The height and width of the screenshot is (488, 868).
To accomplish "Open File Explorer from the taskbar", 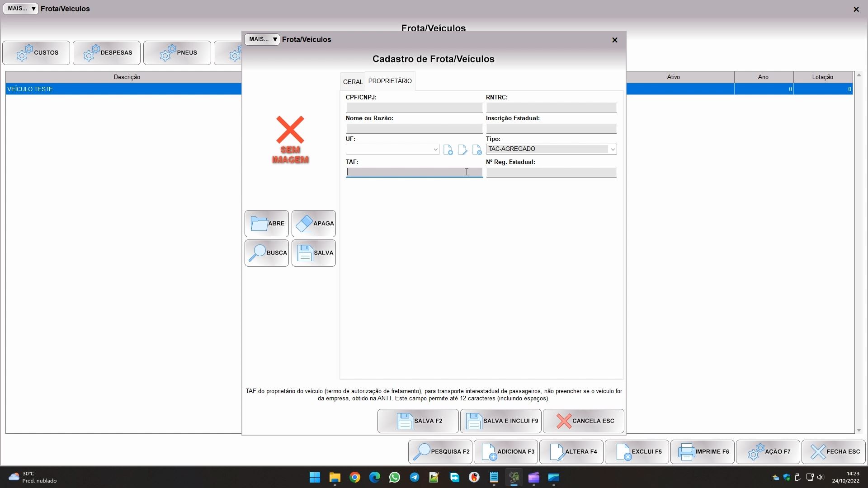I will tap(335, 478).
